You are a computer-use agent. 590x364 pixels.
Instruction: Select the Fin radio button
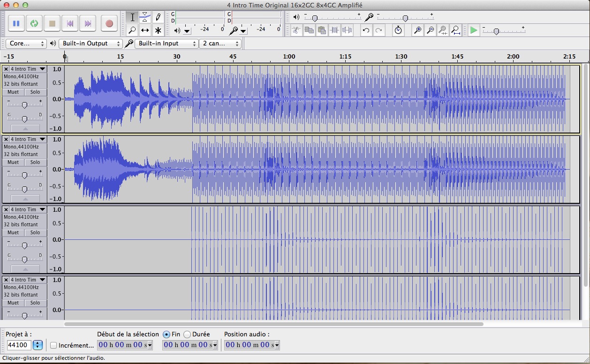tap(166, 334)
